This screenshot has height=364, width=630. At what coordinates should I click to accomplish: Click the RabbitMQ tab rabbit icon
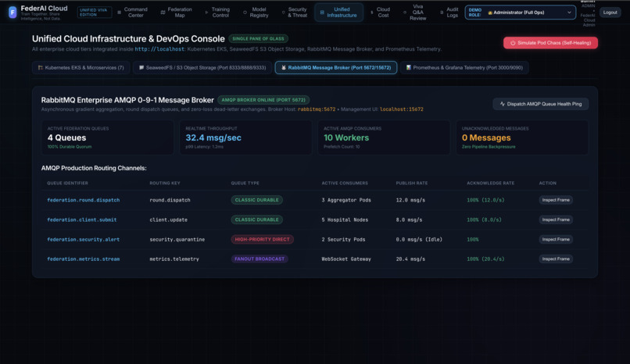pos(284,68)
